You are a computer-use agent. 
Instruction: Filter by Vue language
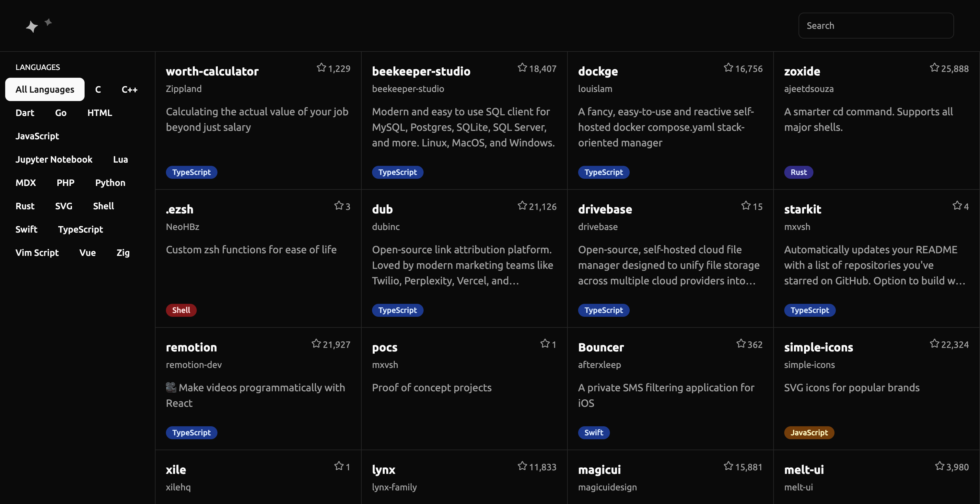[x=87, y=253]
